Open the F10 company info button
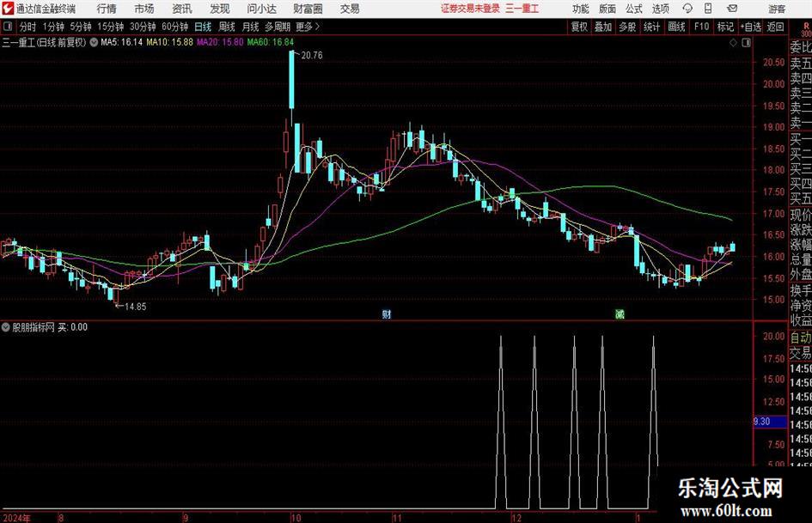812x523 pixels. pos(701,27)
